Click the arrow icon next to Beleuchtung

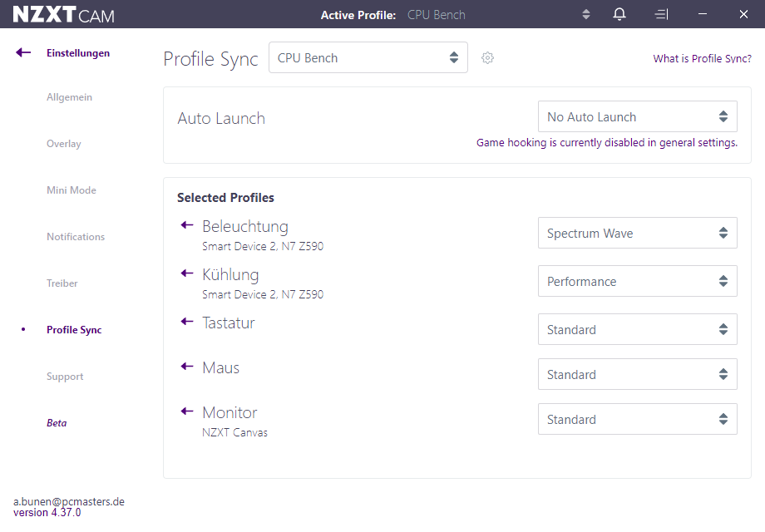[x=187, y=224]
